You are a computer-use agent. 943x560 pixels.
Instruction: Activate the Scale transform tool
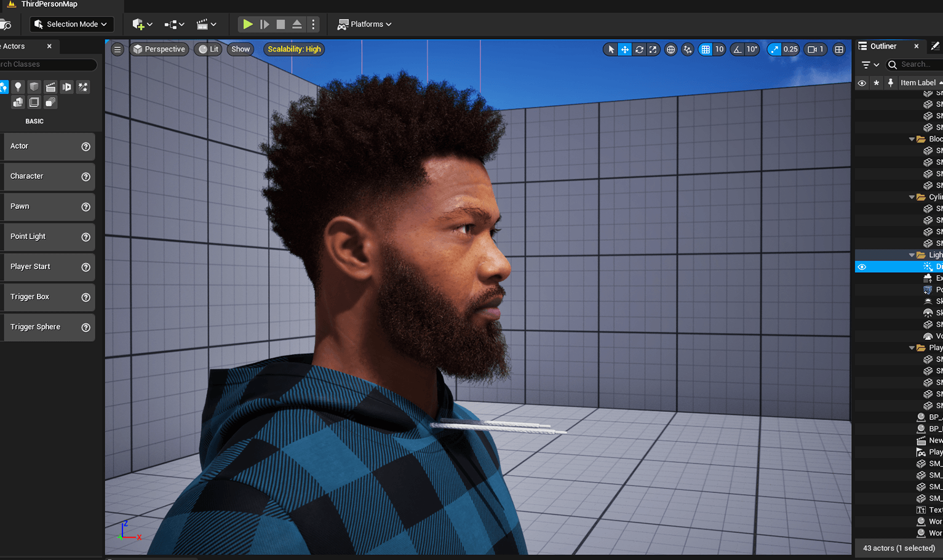tap(654, 49)
